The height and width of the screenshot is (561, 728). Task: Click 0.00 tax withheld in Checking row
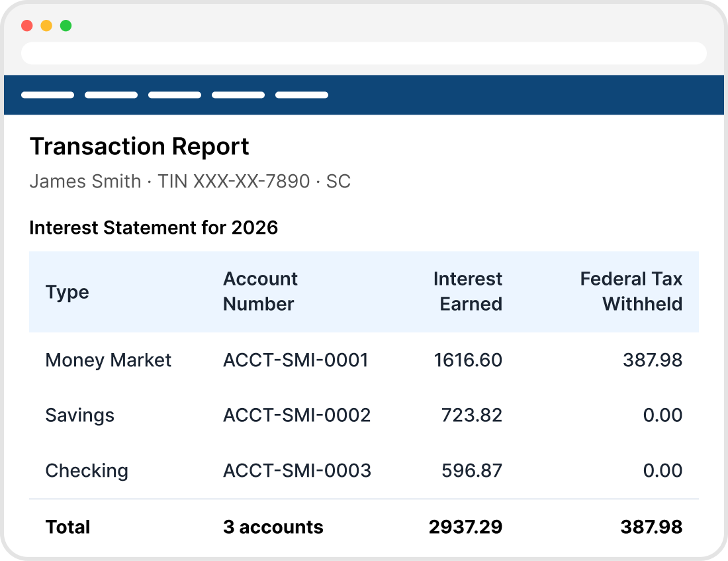pyautogui.click(x=663, y=471)
